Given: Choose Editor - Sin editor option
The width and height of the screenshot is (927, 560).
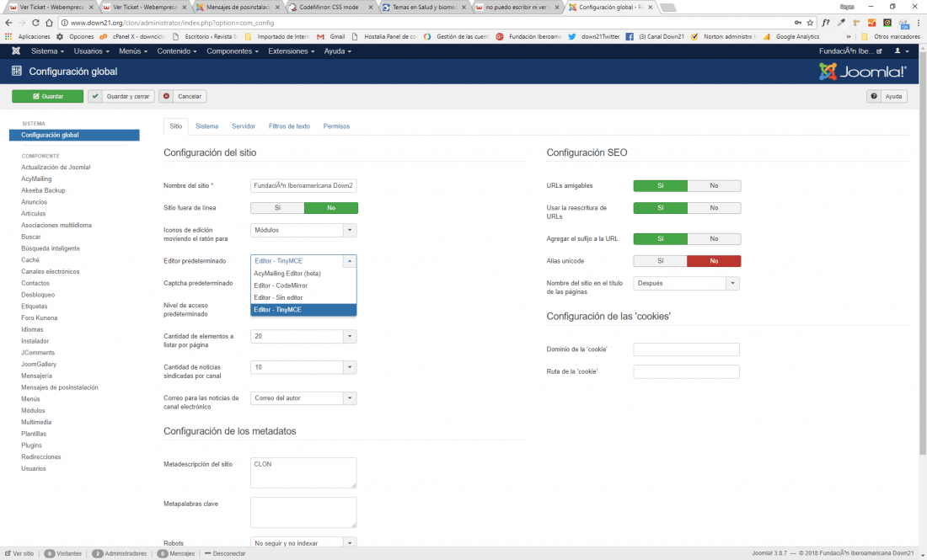Looking at the screenshot, I should (303, 298).
